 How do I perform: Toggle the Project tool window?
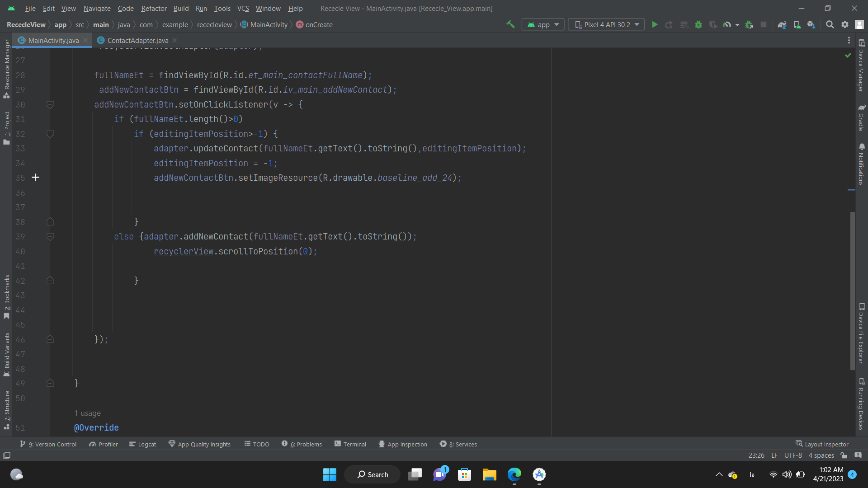pos(6,128)
